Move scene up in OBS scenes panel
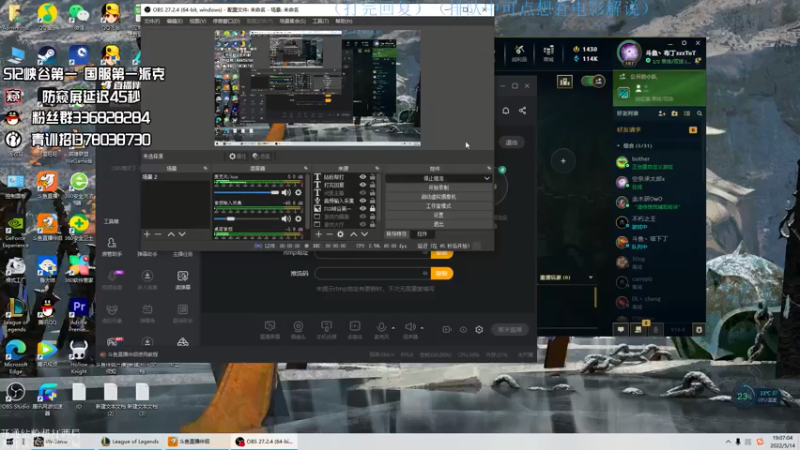This screenshot has height=450, width=800. click(x=171, y=234)
